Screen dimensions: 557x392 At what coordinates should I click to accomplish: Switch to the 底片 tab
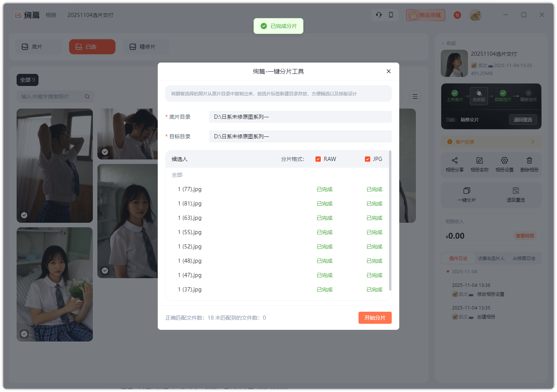[38, 47]
